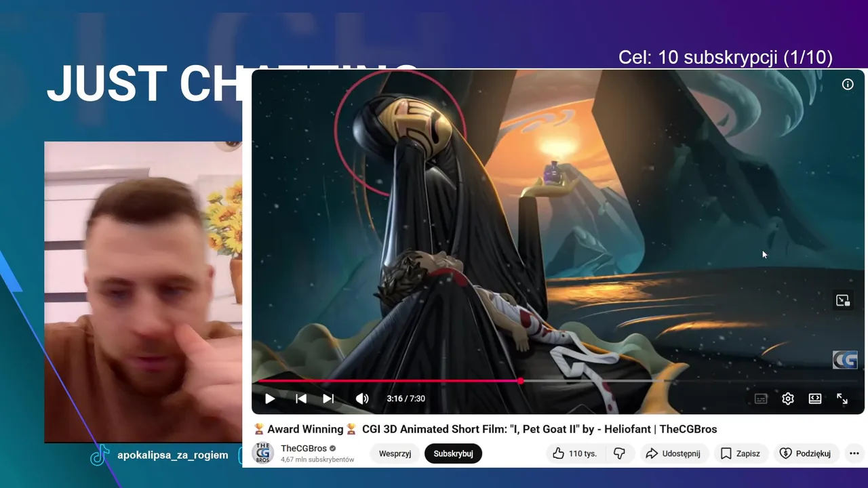Open the video info card icon
This screenshot has width=868, height=488.
848,85
